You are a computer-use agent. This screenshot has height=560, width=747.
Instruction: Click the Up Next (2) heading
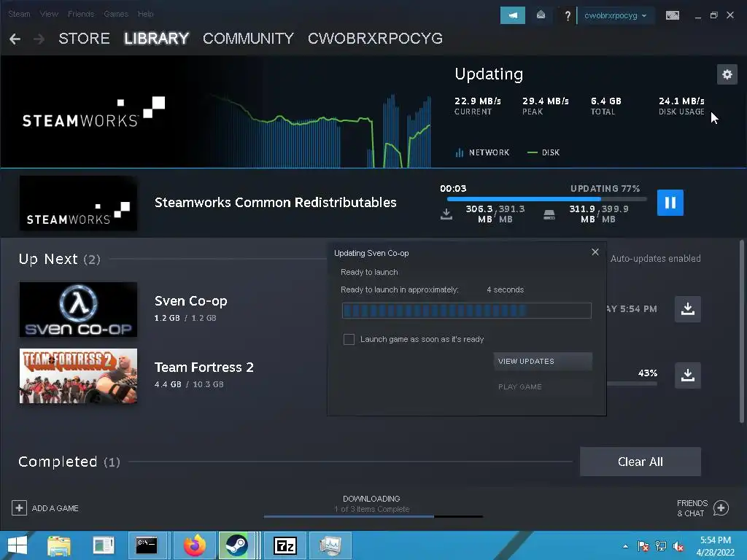click(60, 259)
